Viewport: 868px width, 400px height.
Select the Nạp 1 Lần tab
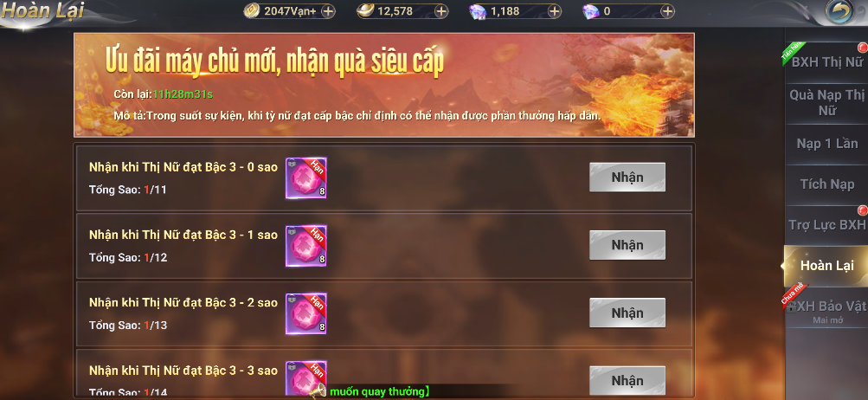tap(826, 144)
